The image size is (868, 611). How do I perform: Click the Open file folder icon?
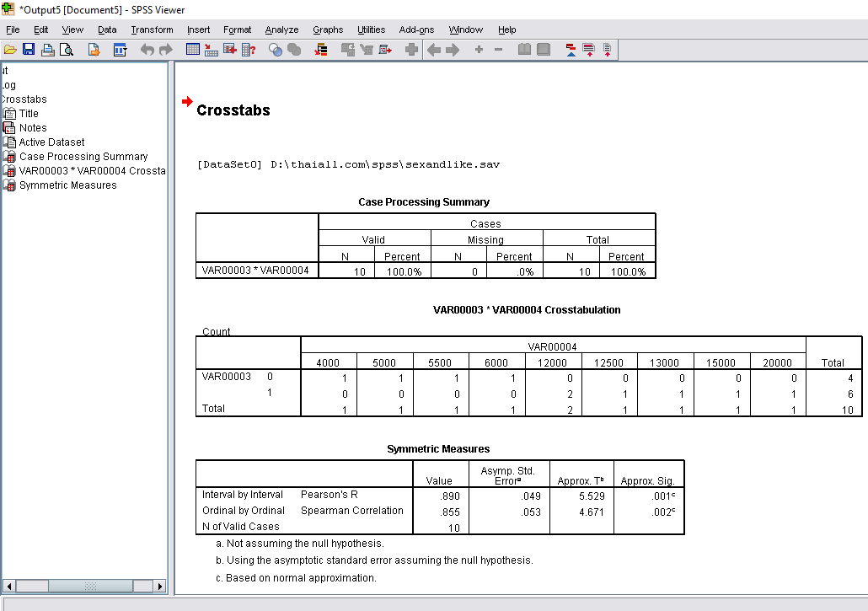pos(10,50)
